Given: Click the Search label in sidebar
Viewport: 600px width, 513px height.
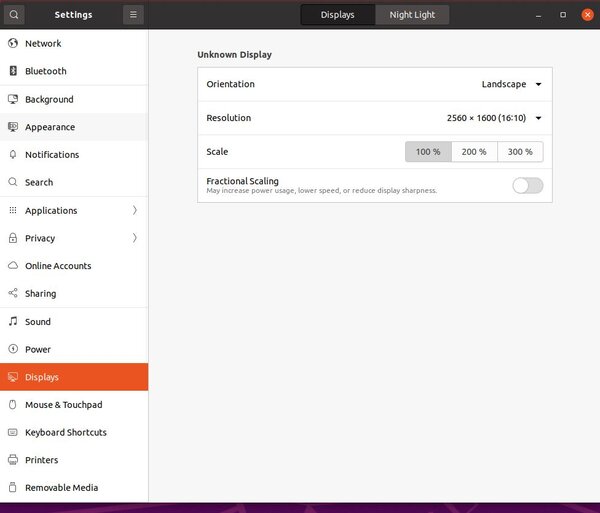Looking at the screenshot, I should coord(39,182).
